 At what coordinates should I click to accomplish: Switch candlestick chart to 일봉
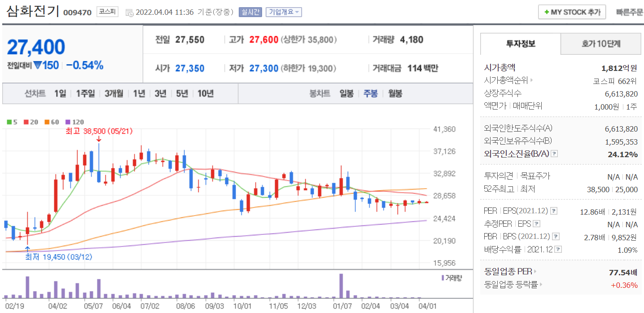[x=346, y=93]
